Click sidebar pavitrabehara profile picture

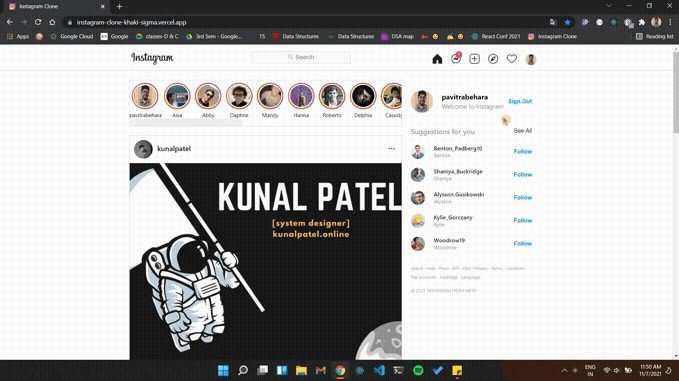pyautogui.click(x=422, y=101)
